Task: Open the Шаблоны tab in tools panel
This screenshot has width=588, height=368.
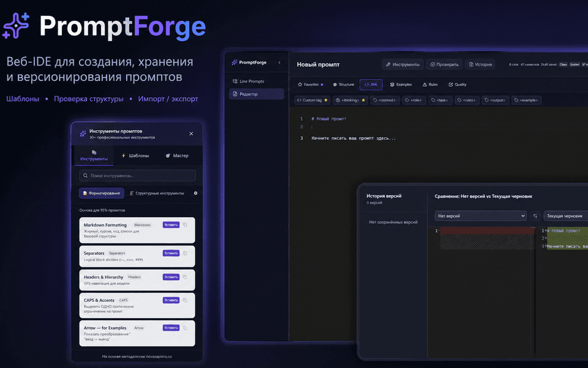Action: point(135,155)
